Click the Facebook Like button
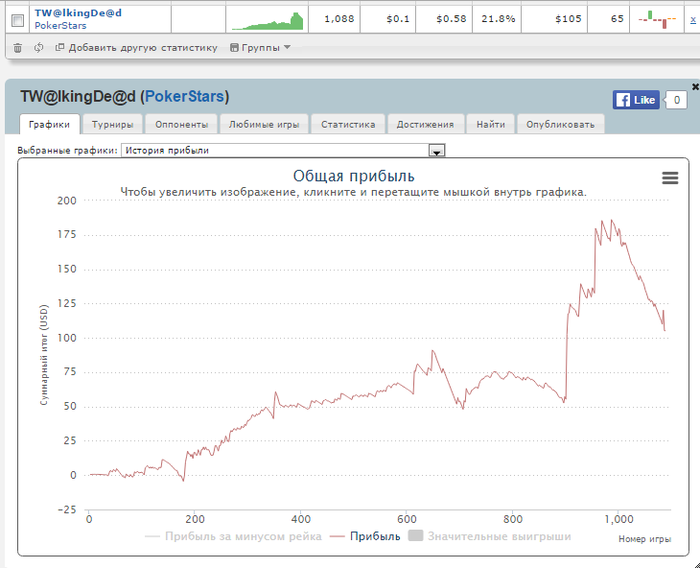 pos(636,100)
